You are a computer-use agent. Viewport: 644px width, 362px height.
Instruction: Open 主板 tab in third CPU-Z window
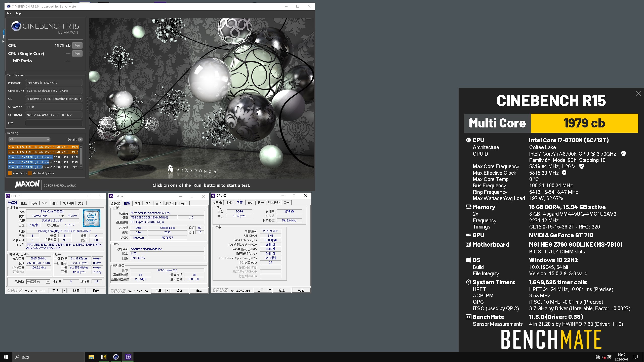click(229, 203)
